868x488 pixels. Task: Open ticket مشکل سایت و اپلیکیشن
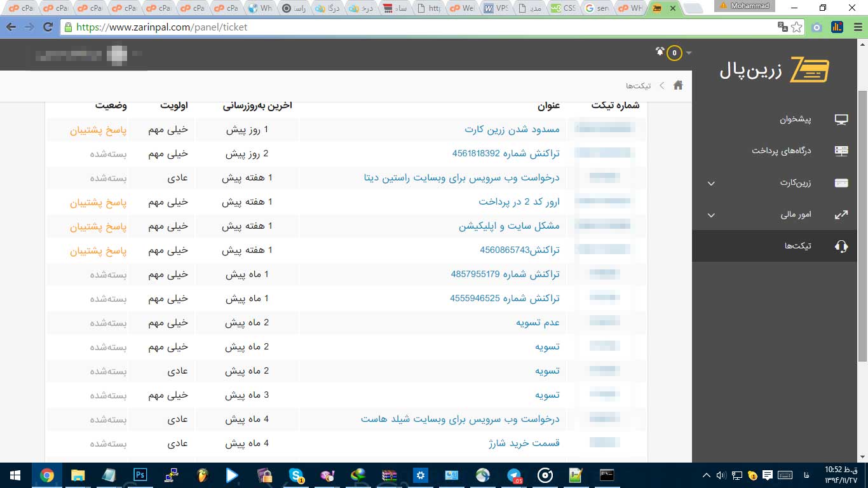(x=510, y=226)
